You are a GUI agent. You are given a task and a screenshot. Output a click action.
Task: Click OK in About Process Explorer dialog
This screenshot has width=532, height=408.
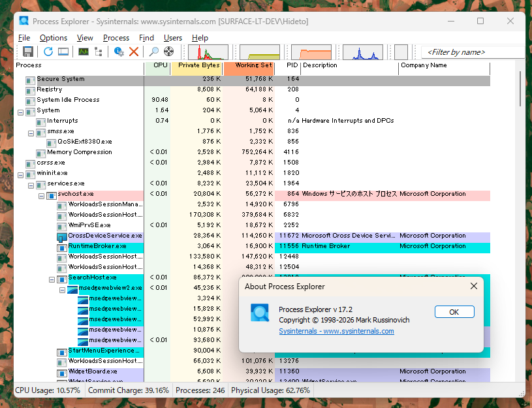click(x=454, y=312)
